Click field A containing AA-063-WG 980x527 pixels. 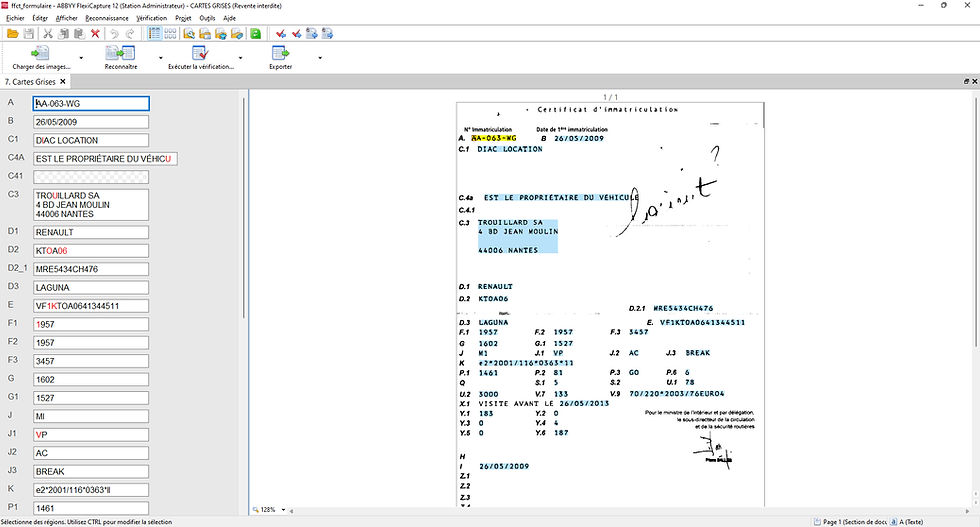91,104
